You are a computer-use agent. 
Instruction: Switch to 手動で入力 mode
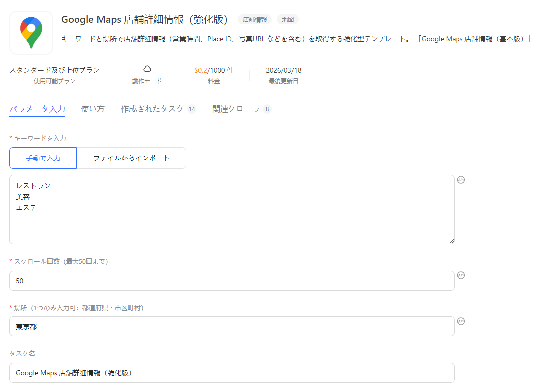[x=43, y=158]
